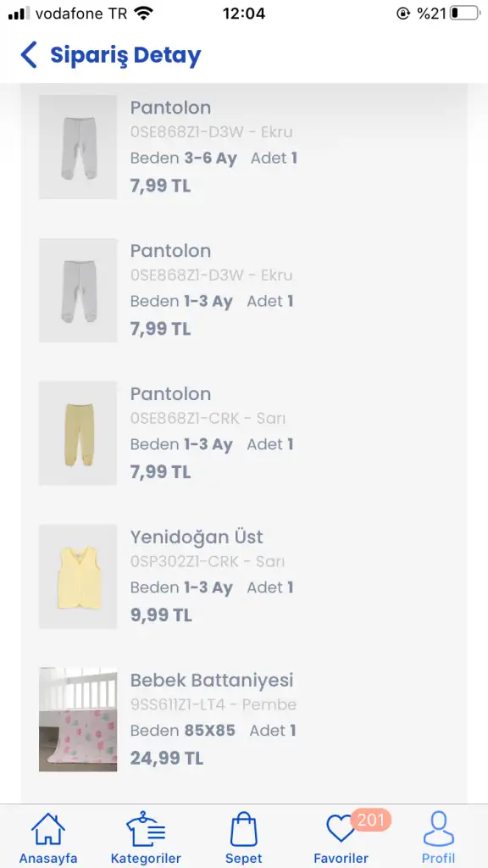Open the yellow Pantolon Sarı thumbnail
The height and width of the screenshot is (868, 488).
(x=78, y=433)
